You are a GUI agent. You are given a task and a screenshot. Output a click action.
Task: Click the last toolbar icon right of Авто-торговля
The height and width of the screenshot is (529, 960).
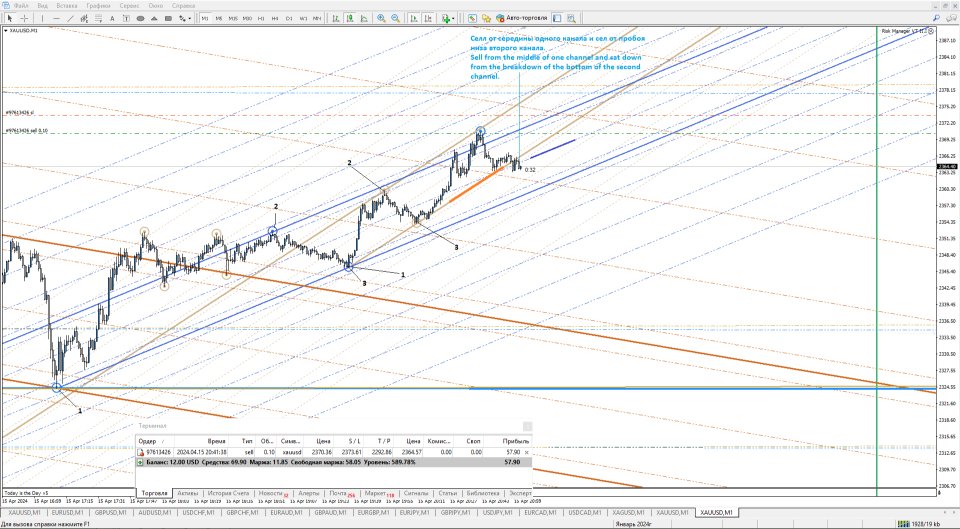pyautogui.click(x=571, y=18)
